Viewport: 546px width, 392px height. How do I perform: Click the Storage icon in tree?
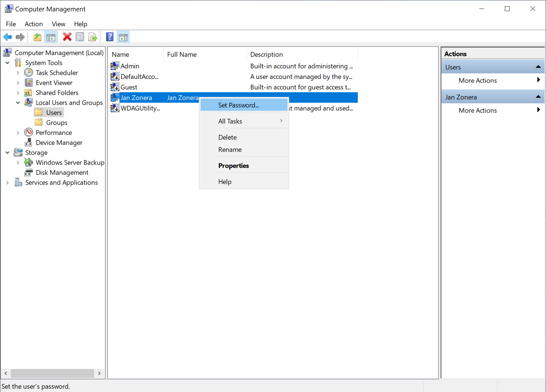click(x=18, y=152)
